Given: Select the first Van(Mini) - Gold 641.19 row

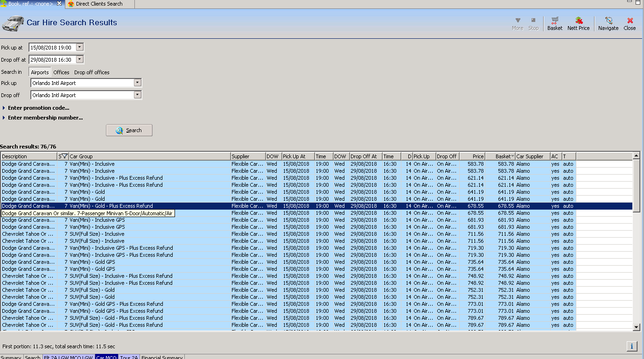Looking at the screenshot, I should pos(316,192).
